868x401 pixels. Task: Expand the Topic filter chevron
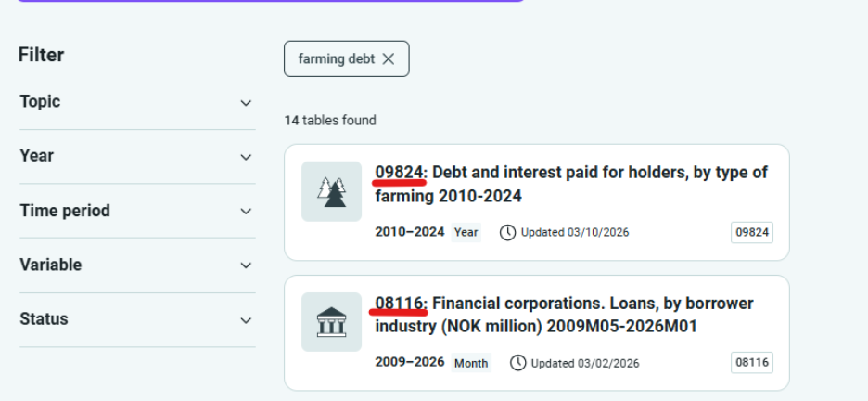tap(246, 103)
